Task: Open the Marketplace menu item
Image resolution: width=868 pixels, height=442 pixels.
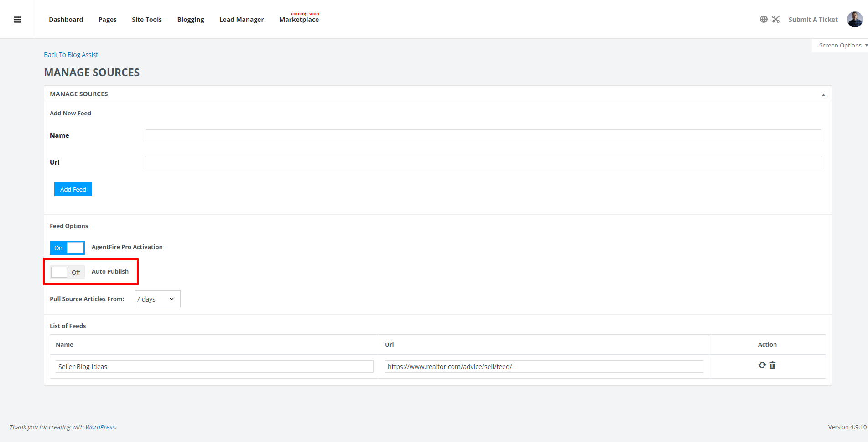Action: tap(299, 20)
